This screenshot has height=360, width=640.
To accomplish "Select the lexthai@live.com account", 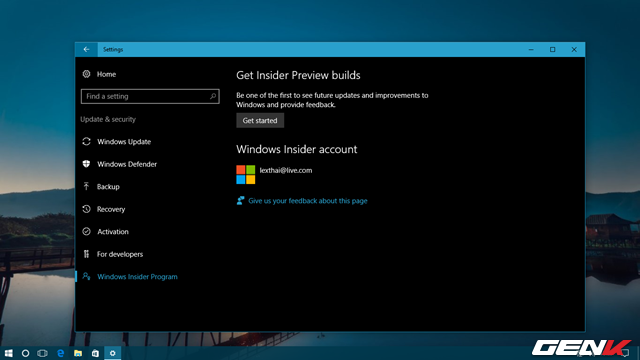I will pos(286,170).
